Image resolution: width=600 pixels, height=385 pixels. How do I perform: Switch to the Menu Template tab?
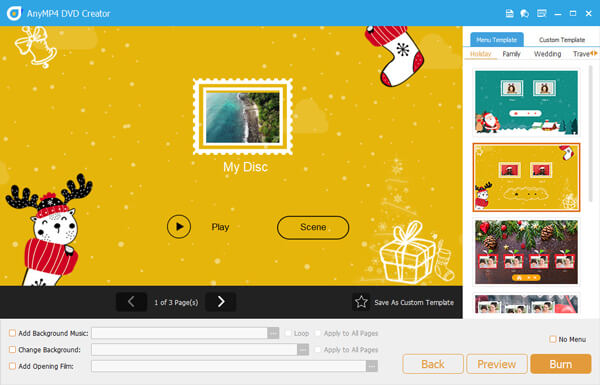[496, 39]
